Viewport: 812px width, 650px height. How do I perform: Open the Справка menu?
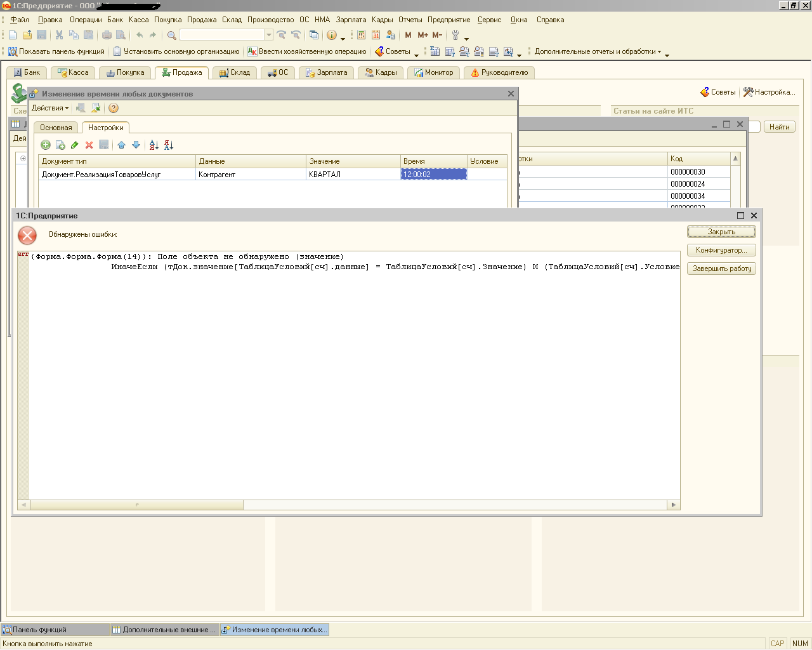tap(550, 20)
